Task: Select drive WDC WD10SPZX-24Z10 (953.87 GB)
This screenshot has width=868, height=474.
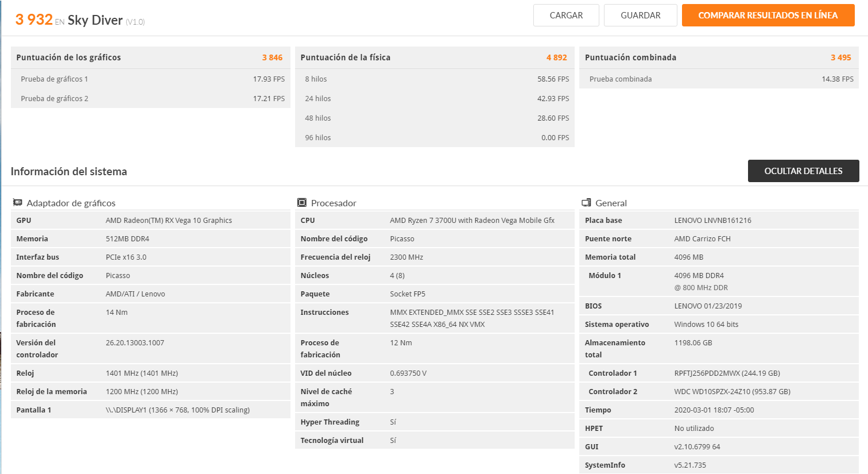Action: click(732, 392)
